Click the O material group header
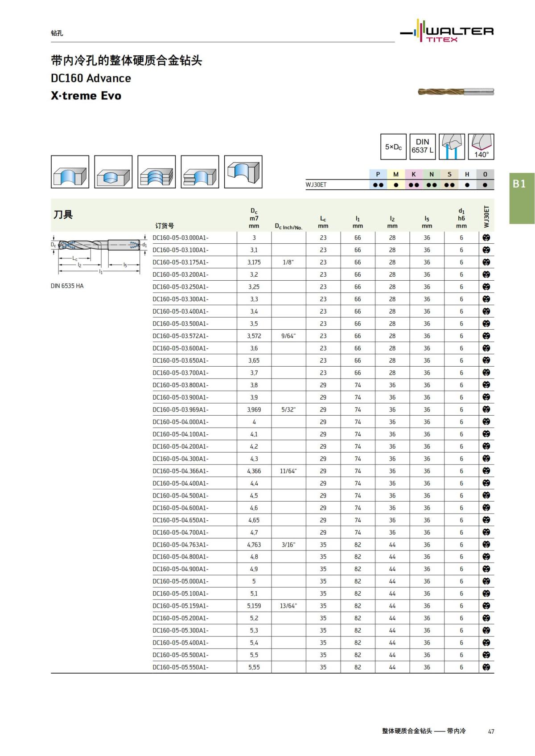 click(485, 174)
